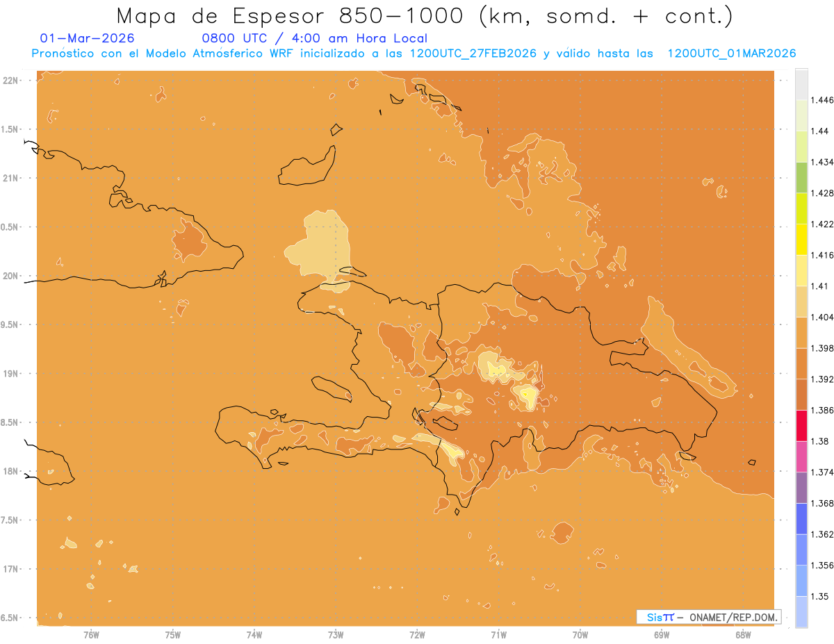Click the 'Pronóstico con el Modelo Atmosférico WRF' line
Screen dimensions: 834x644
click(x=414, y=53)
